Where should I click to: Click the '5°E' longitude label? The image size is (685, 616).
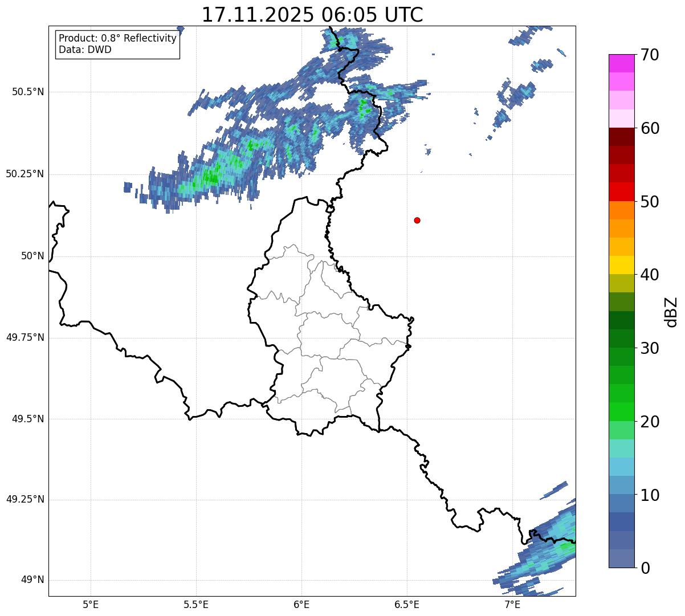(x=91, y=605)
